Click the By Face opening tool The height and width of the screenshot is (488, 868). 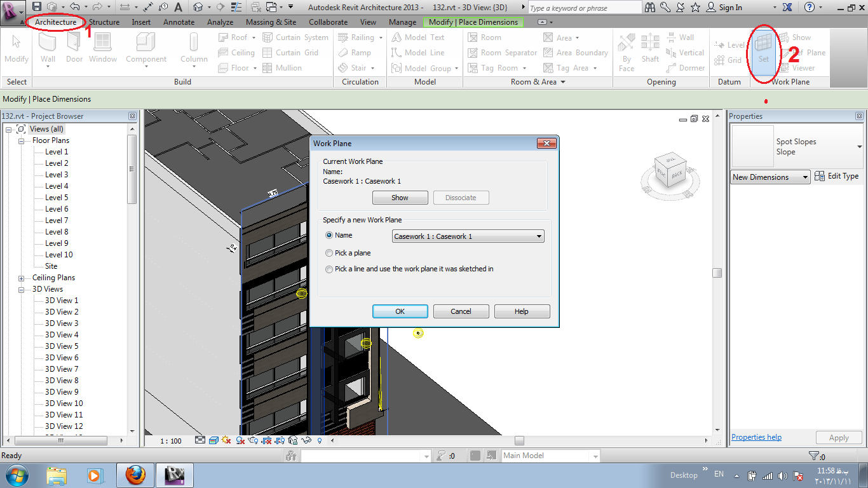(627, 51)
